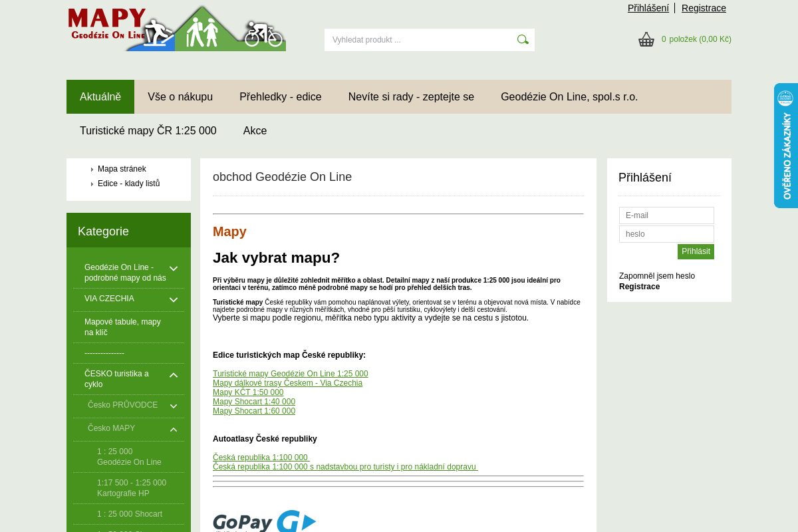Image resolution: width=798 pixels, height=532 pixels.
Task: Open Česká republika 1:100 000 autoatlas link
Action: (x=261, y=458)
